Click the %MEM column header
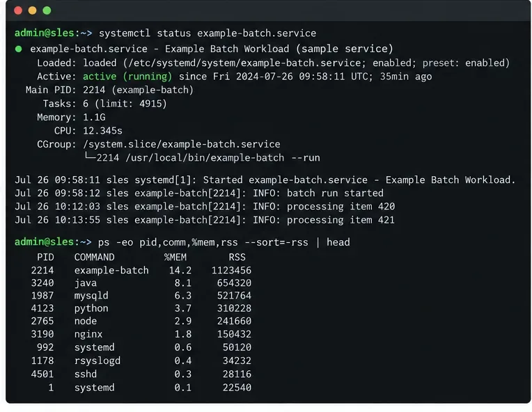This screenshot has width=532, height=412. [x=175, y=257]
